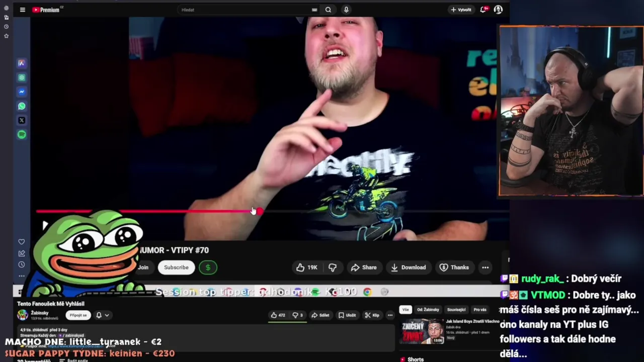Open the YouTube hamburger guide menu
644x362 pixels.
coord(22,10)
